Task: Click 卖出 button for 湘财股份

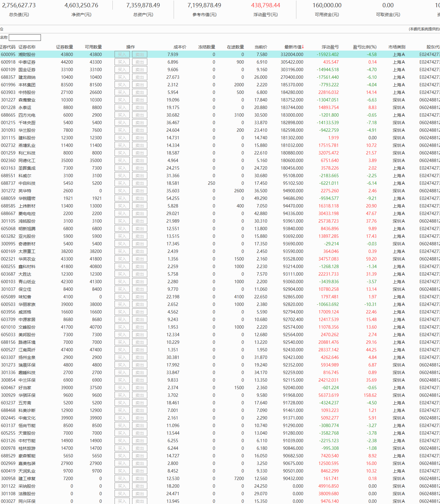Action: pos(140,55)
